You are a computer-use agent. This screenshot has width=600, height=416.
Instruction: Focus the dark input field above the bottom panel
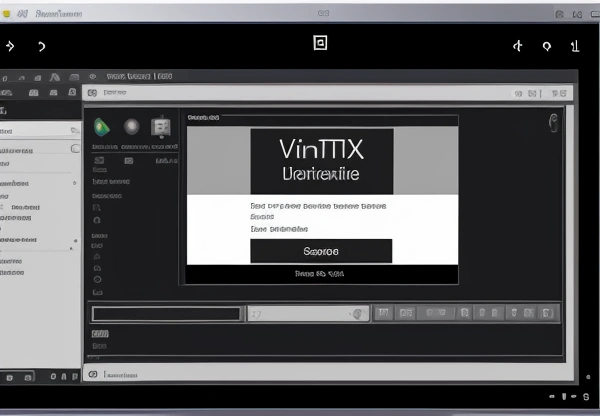(166, 314)
